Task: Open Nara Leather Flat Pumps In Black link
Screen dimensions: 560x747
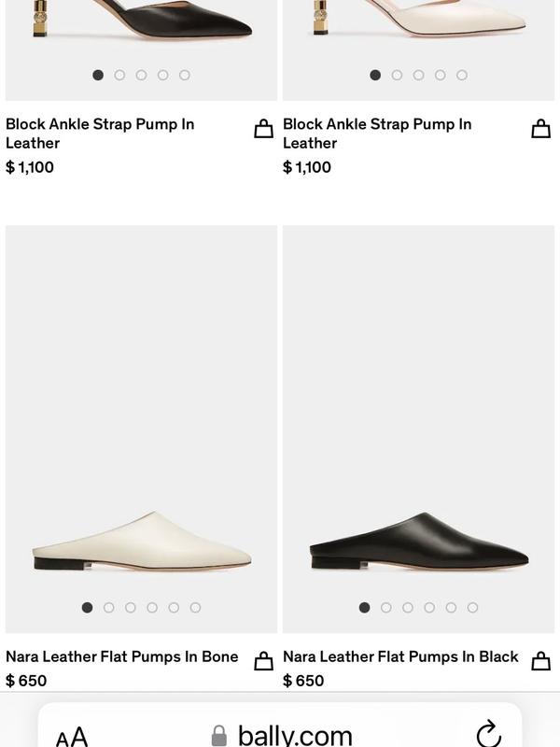Action: pos(400,656)
